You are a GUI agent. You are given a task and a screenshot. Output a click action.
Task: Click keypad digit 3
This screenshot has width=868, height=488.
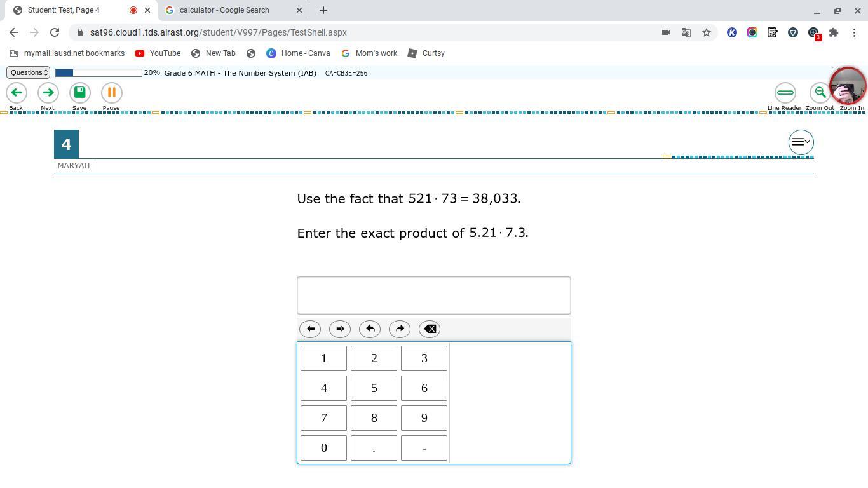click(424, 358)
